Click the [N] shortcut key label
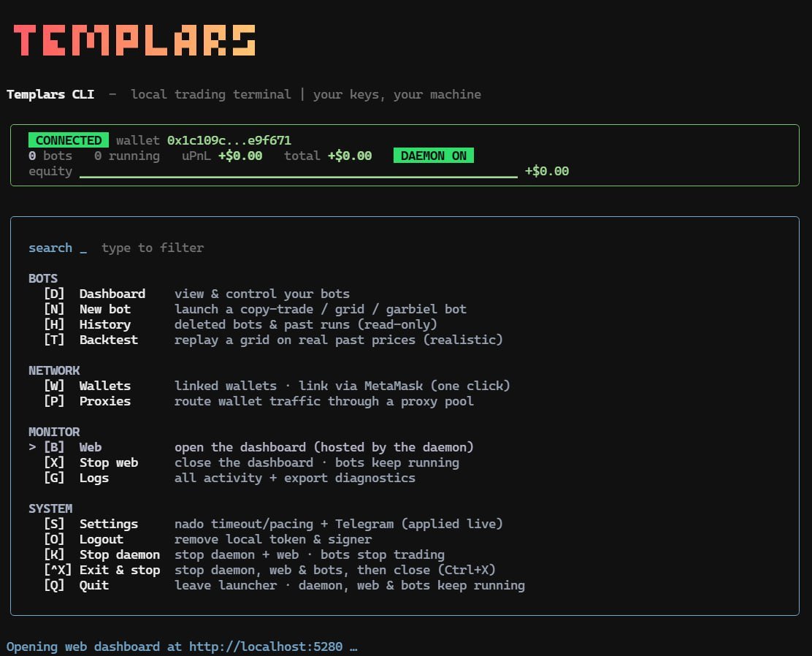The height and width of the screenshot is (656, 812). click(x=54, y=309)
